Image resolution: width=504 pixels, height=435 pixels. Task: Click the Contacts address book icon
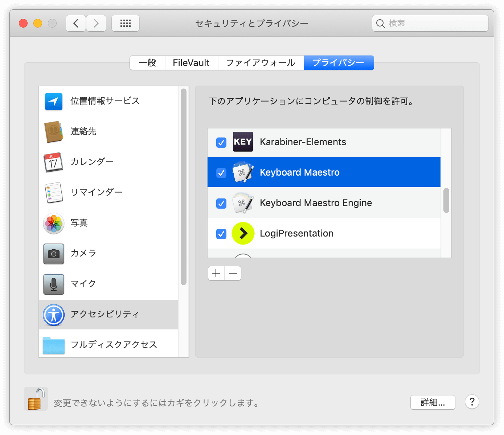54,132
